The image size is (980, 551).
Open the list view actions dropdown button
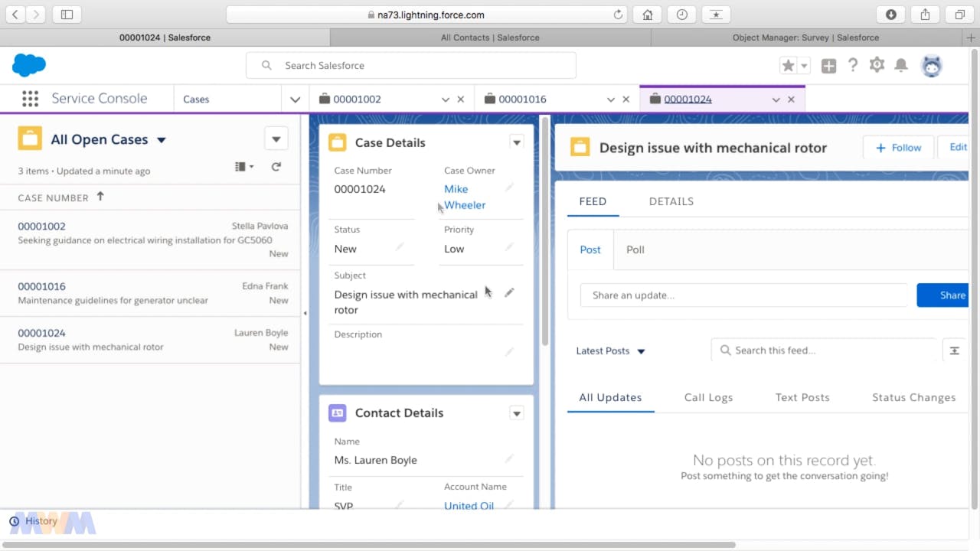pyautogui.click(x=276, y=139)
